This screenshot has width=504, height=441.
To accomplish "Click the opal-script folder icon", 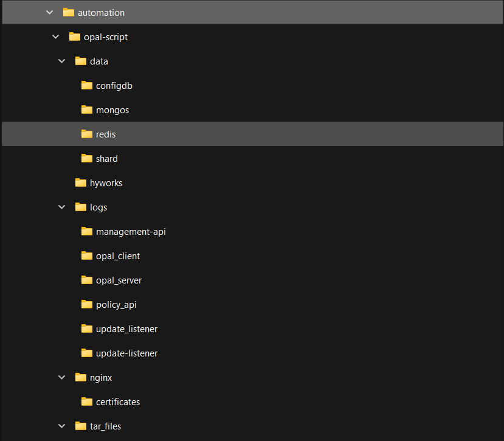I will point(75,36).
